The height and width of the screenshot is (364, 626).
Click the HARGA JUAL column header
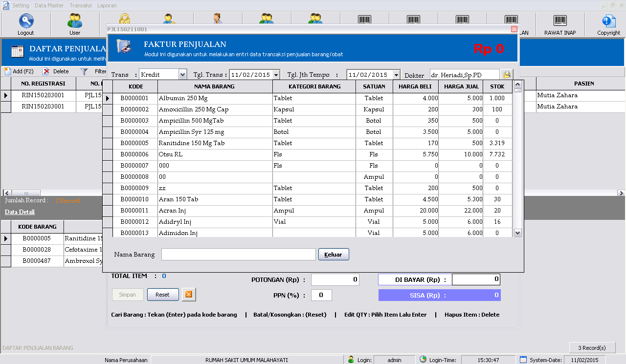tap(461, 86)
